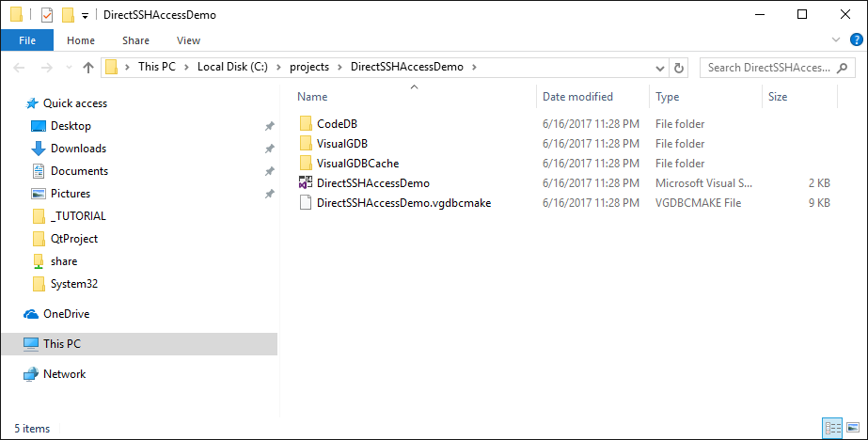Open QtProject folder in navigation pane
Viewport: 868px width, 440px height.
pyautogui.click(x=74, y=239)
